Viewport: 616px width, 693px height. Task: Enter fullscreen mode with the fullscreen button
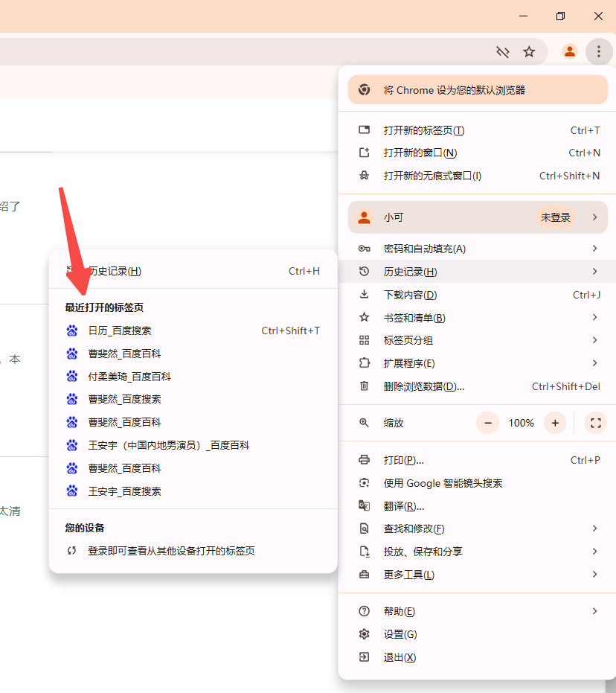tap(595, 423)
